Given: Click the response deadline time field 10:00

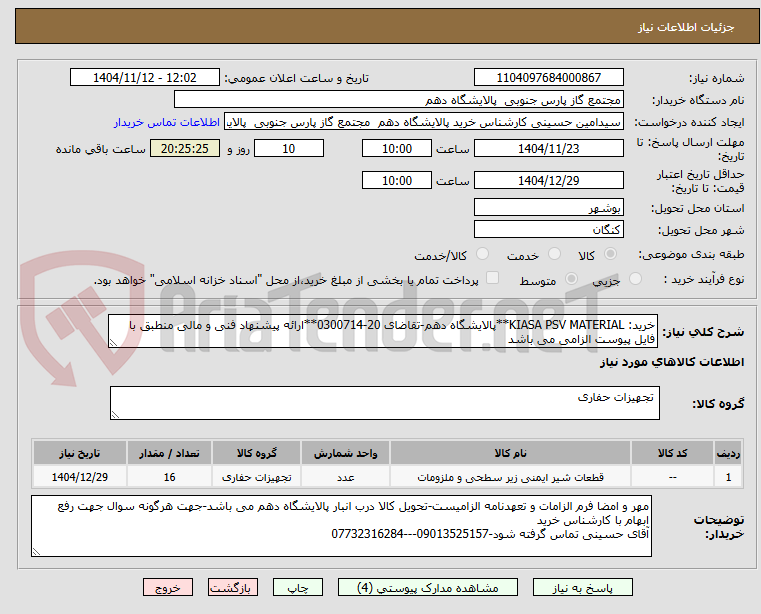Looking at the screenshot, I should tap(397, 149).
